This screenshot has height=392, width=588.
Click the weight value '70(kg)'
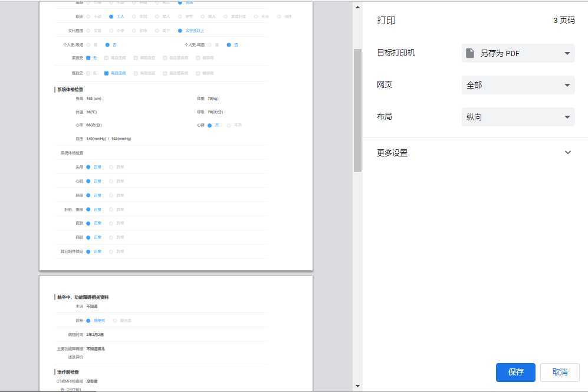(213, 99)
